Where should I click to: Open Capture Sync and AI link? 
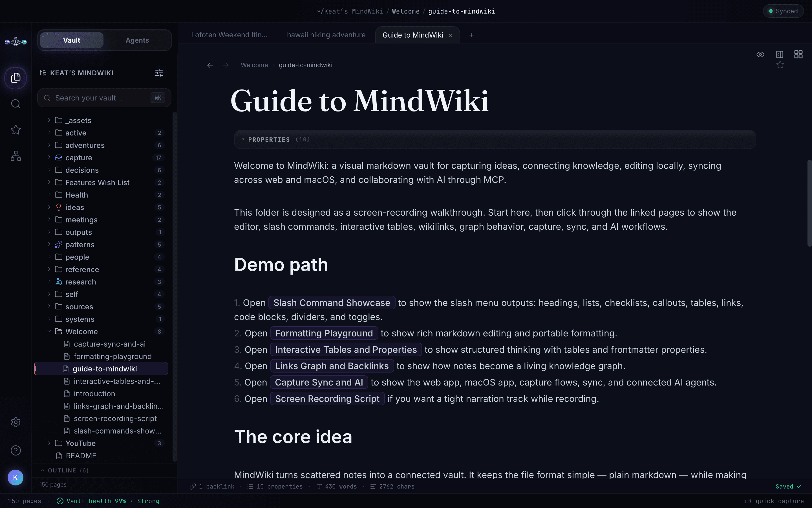(319, 382)
